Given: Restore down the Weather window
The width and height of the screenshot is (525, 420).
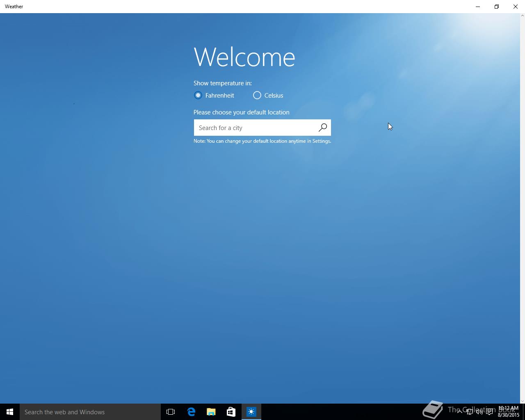Looking at the screenshot, I should coord(497,7).
